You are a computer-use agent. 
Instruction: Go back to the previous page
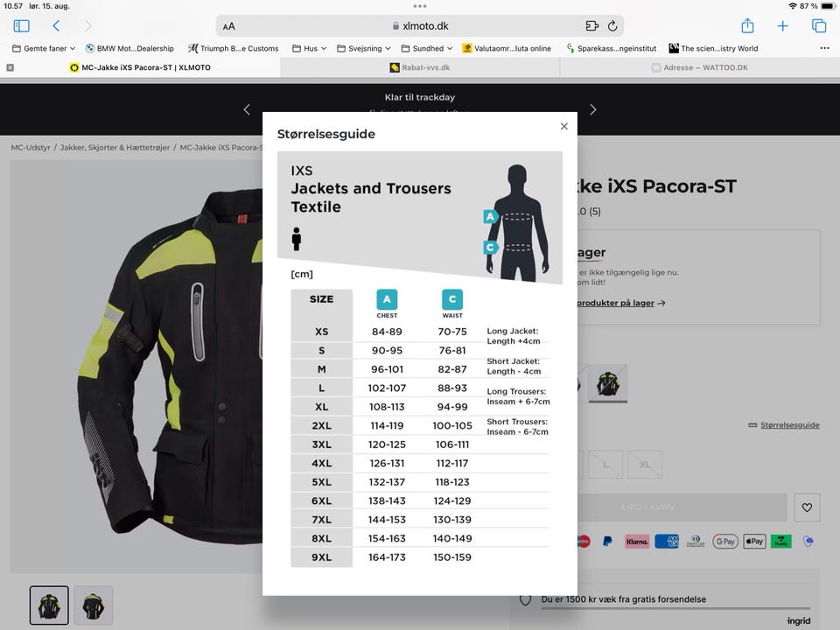(x=56, y=25)
